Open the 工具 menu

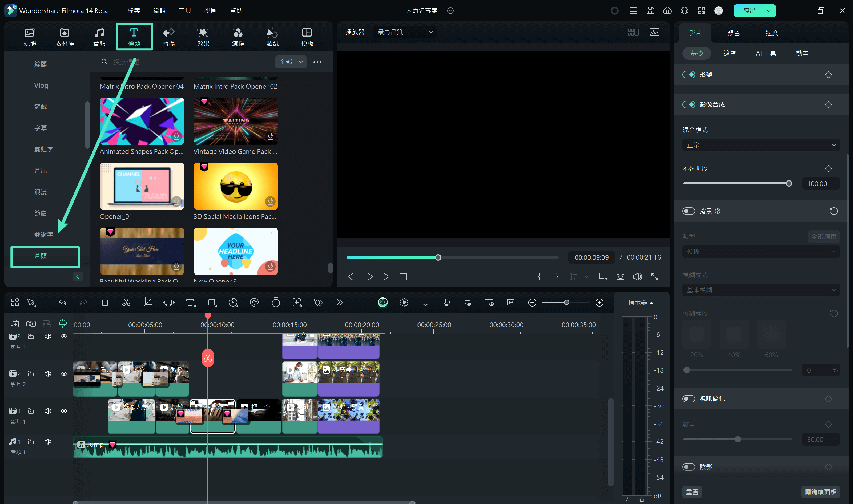(185, 11)
